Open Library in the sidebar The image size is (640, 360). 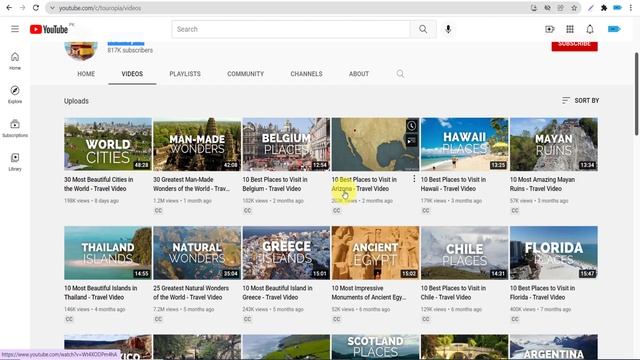click(15, 162)
